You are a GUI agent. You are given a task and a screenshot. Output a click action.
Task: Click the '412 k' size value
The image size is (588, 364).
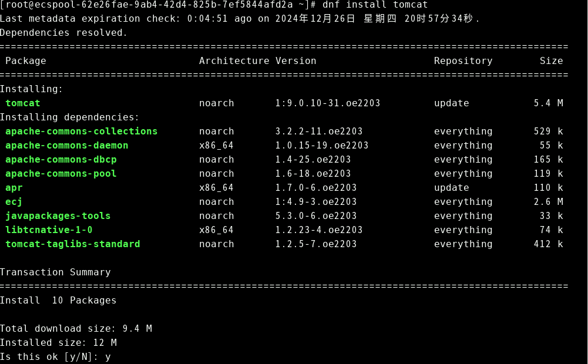tap(548, 244)
